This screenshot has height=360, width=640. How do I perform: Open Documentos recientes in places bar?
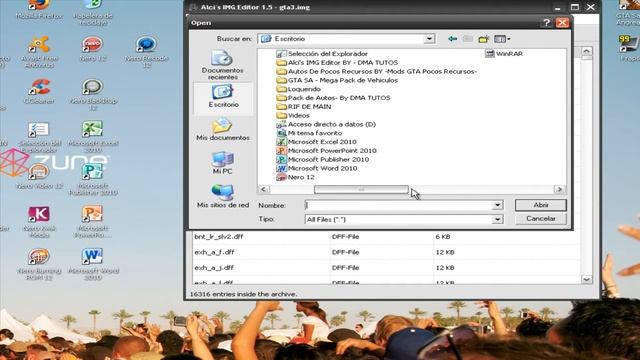[x=222, y=65]
